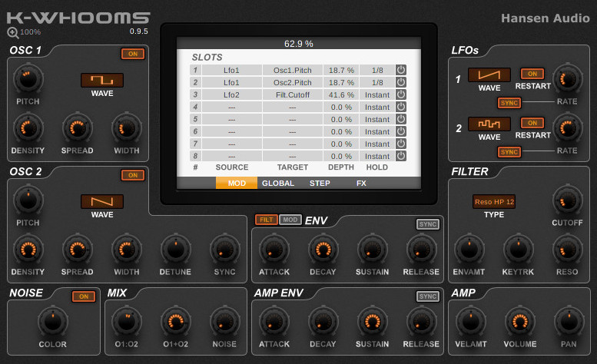This screenshot has height=364, width=597.
Task: Click OSC 2 DETUNE knob
Action: click(x=175, y=249)
